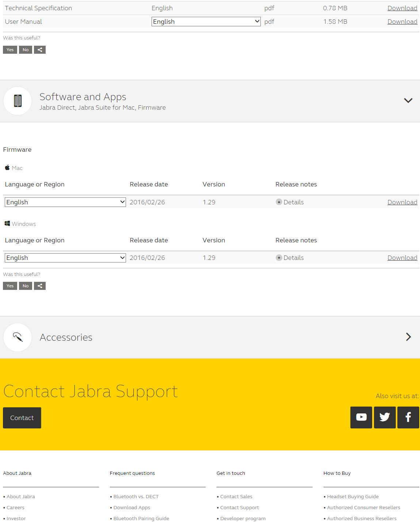
Task: Click the Windows logo next to Windows
Action: point(7,223)
